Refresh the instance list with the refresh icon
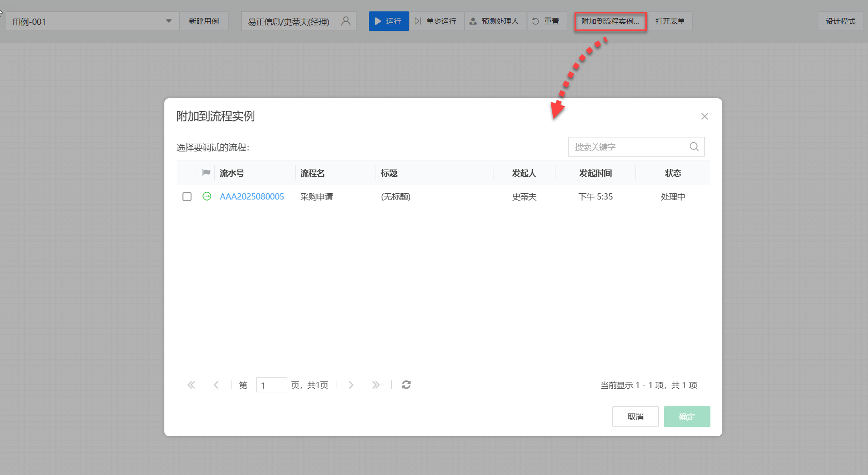 [406, 385]
